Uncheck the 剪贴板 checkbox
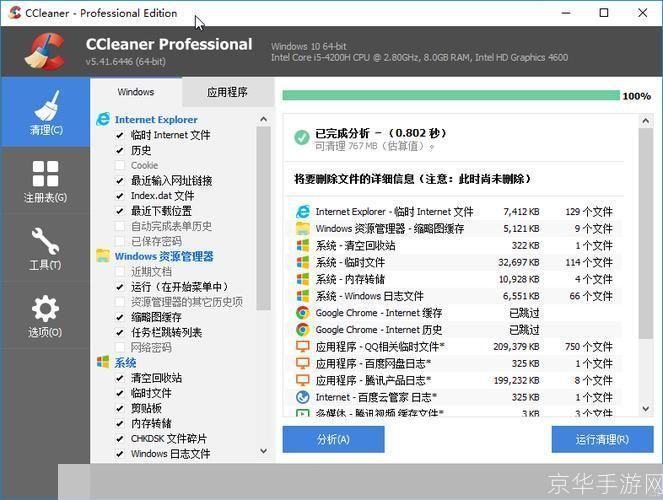 click(x=120, y=408)
